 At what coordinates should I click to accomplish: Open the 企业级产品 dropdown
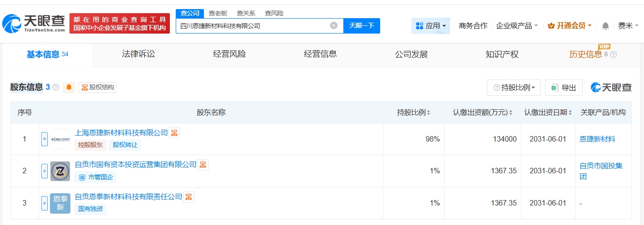[x=517, y=26]
